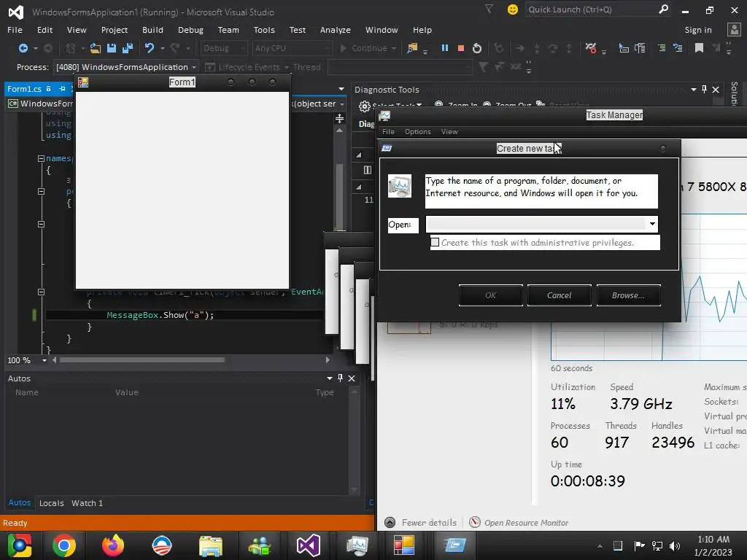Click the breakpoints icon in the debug toolbar

591,48
